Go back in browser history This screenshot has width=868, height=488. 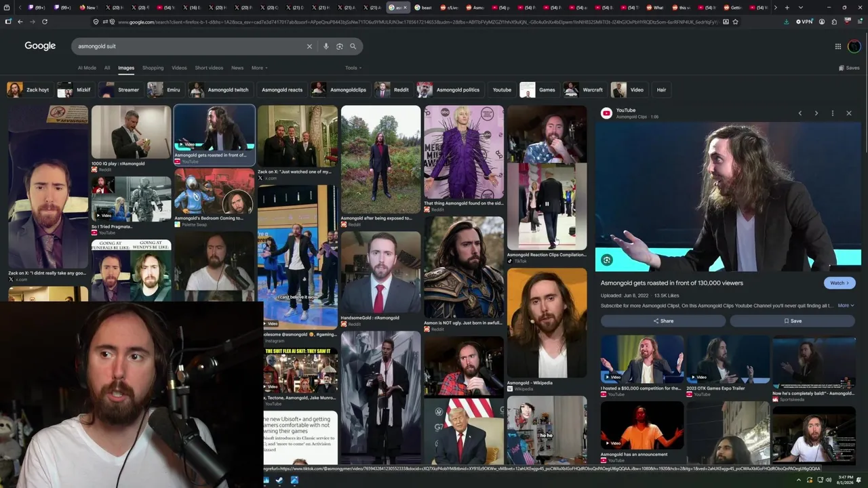[x=20, y=22]
